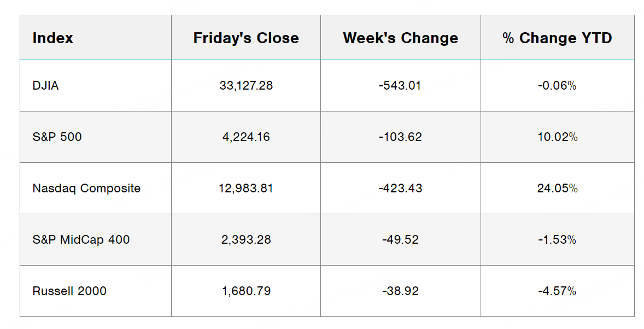Click the % Change YTD header

[x=557, y=38]
